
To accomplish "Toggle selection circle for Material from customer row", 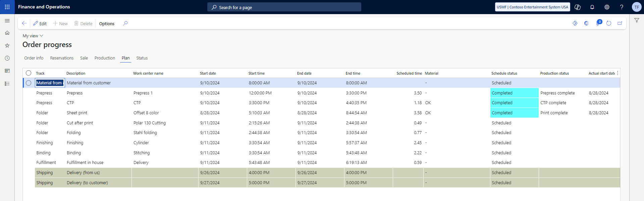I will pyautogui.click(x=29, y=83).
